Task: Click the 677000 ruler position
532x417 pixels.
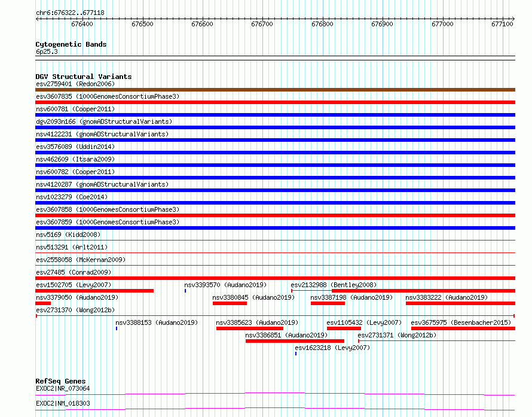Action: point(442,24)
